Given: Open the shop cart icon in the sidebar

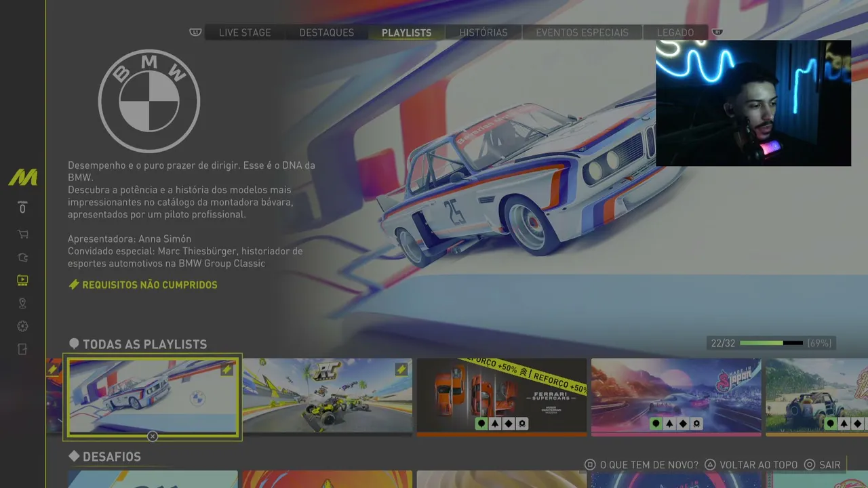Looking at the screenshot, I should click(22, 235).
